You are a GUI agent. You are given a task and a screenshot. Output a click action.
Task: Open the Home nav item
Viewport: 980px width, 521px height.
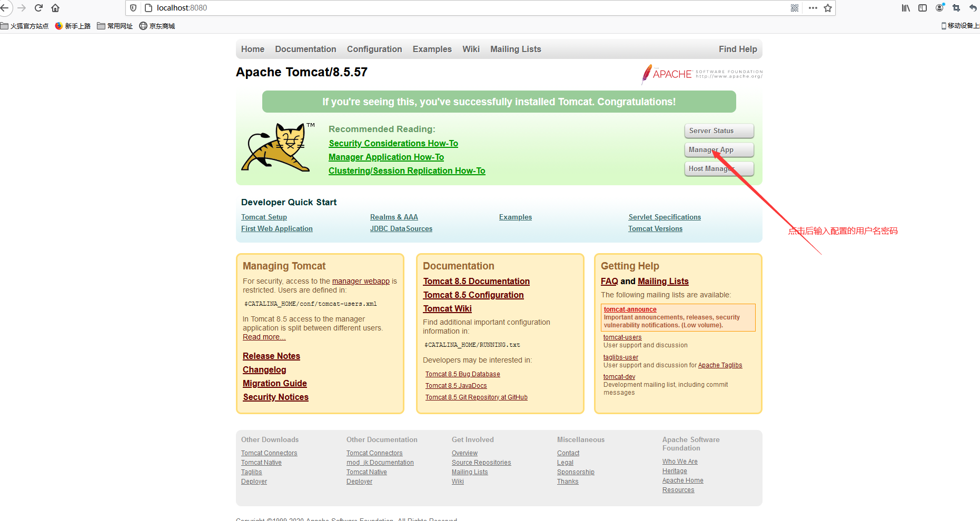point(253,49)
